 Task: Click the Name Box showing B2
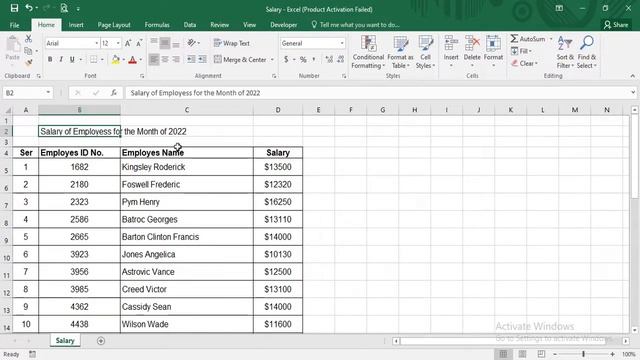point(28,93)
